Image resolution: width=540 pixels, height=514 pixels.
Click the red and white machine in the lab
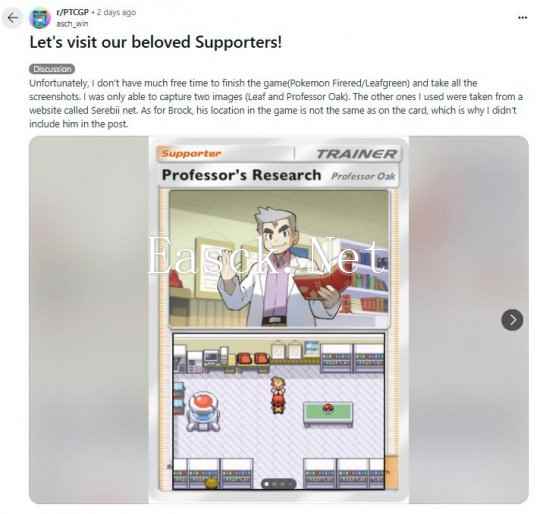click(x=203, y=411)
